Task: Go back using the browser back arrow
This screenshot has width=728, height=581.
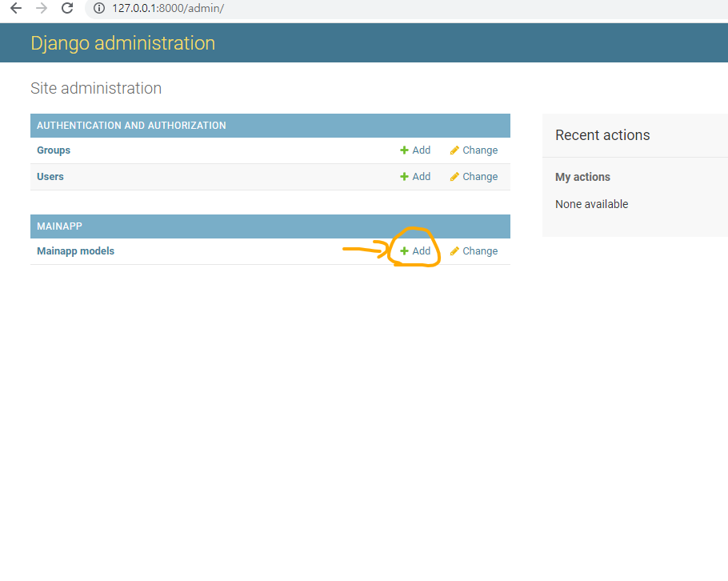Action: click(x=16, y=8)
